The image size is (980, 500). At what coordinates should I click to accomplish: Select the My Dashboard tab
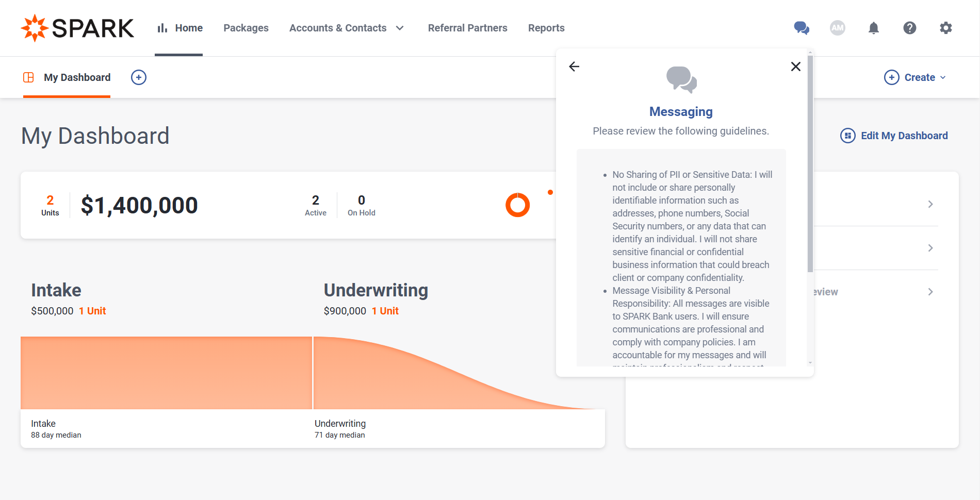67,77
